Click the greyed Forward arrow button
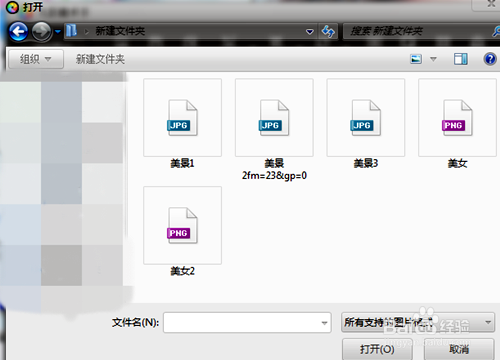The image size is (500, 360). tap(42, 32)
